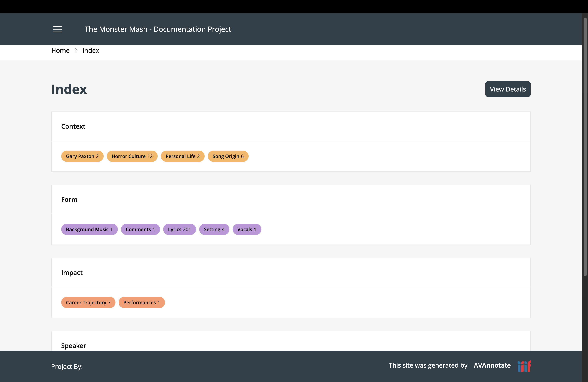Go to Home breadcrumb link
Screen dimensions: 588x382
click(60, 50)
